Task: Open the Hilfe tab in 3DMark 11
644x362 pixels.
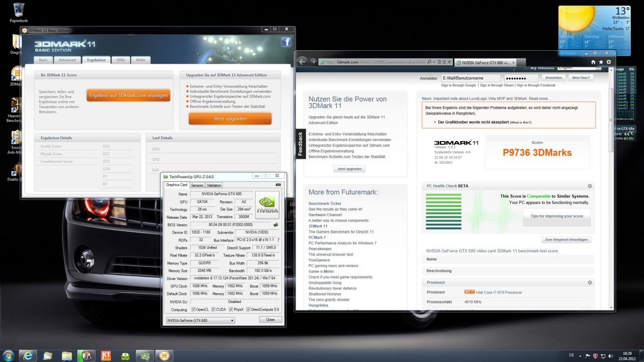Action: point(121,60)
